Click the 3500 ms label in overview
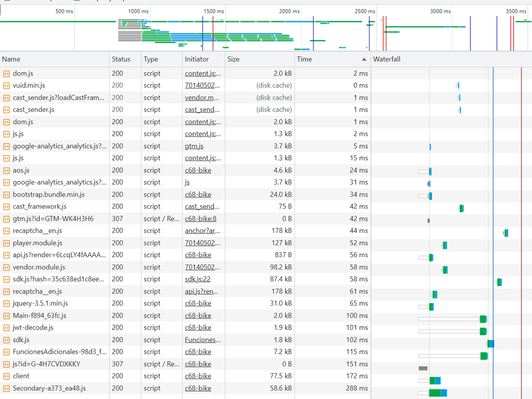 pos(516,11)
